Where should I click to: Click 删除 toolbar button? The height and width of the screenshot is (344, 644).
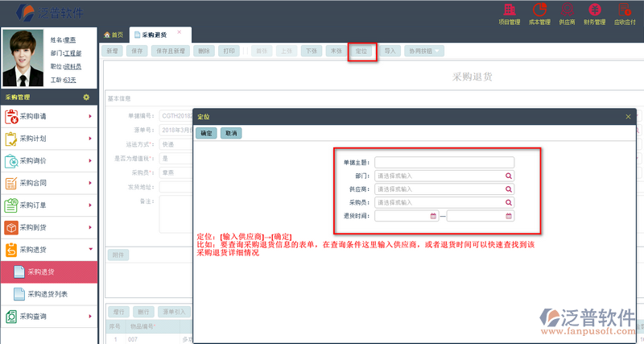(204, 51)
